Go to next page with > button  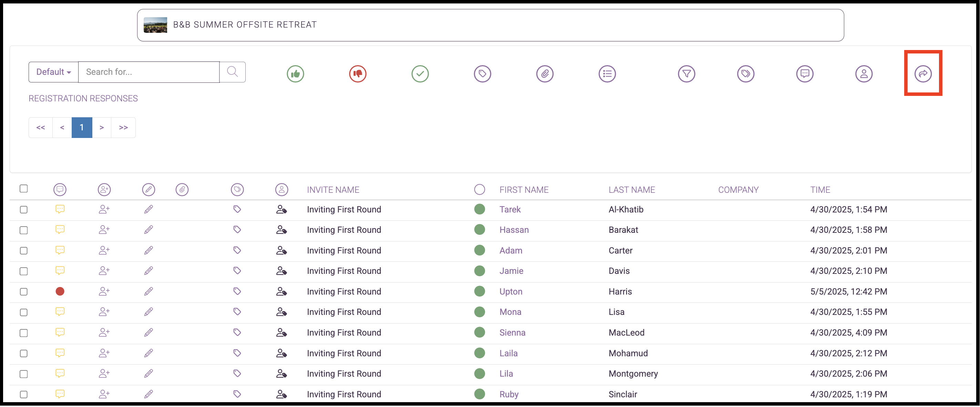pyautogui.click(x=102, y=128)
